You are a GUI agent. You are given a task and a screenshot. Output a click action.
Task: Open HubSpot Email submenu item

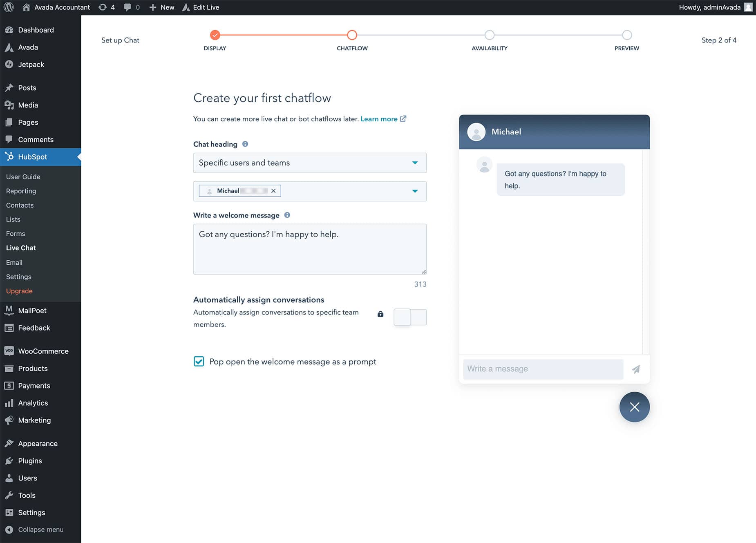click(x=14, y=262)
